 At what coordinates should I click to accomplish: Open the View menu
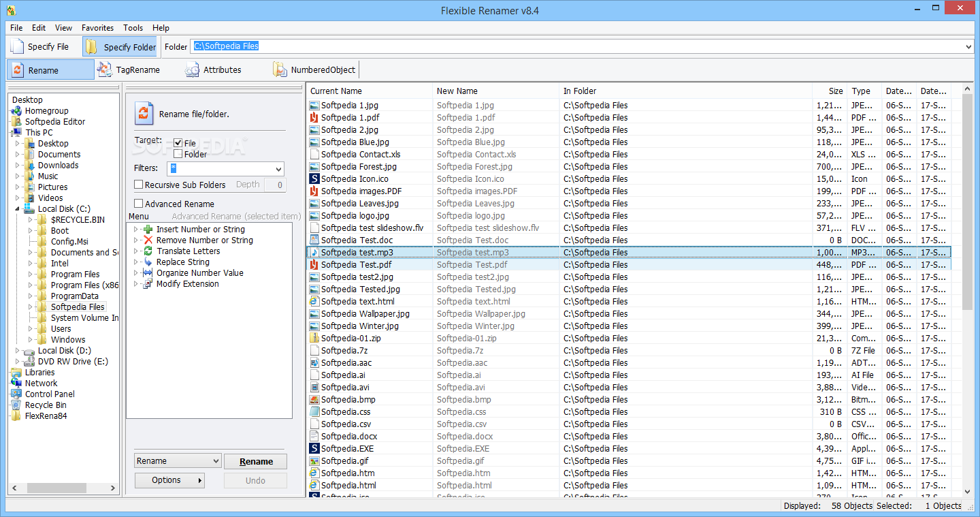64,28
